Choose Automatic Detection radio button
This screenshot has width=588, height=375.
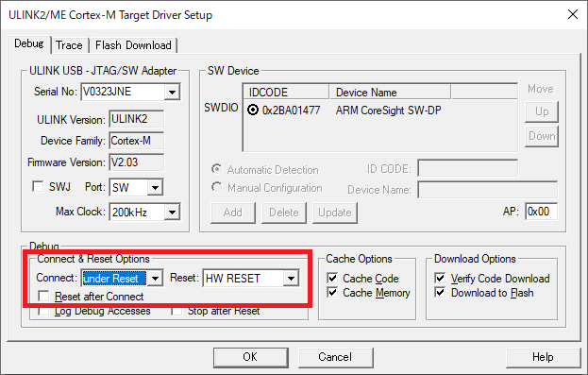tap(216, 169)
